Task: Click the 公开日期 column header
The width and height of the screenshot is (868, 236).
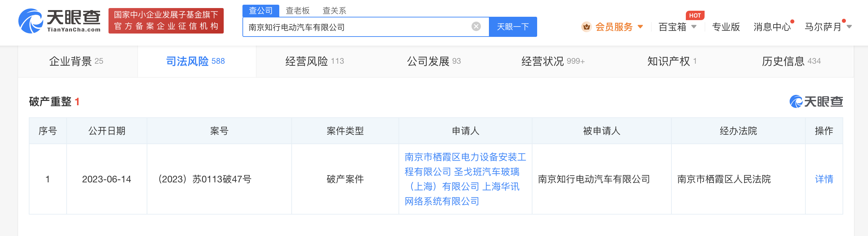Action: click(x=107, y=131)
